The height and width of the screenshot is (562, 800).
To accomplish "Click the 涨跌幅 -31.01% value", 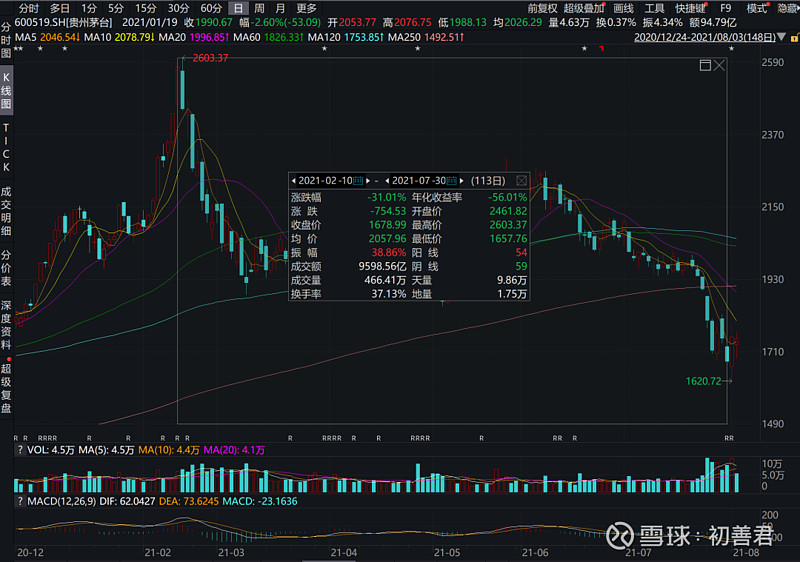I will click(387, 197).
